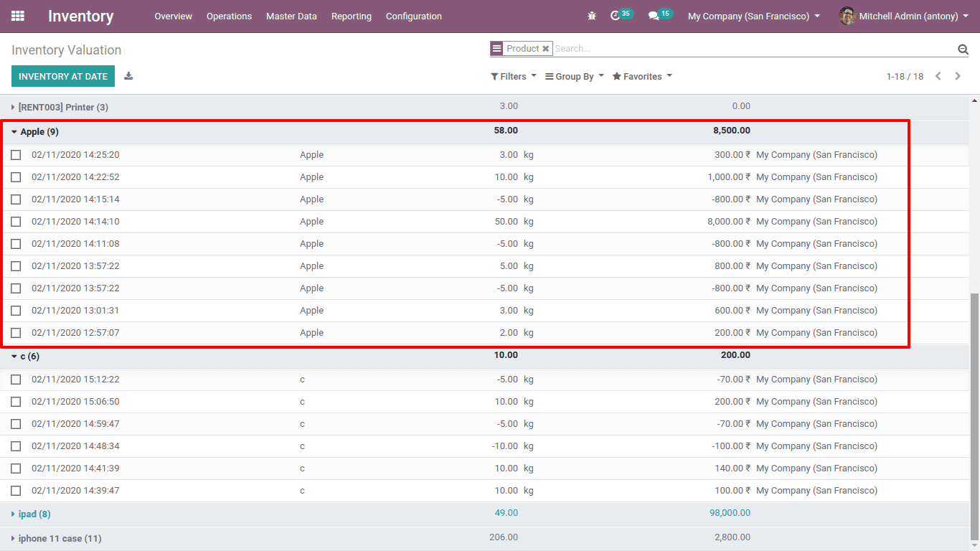
Task: Click the INVENTORY AT DATE button
Action: click(63, 76)
